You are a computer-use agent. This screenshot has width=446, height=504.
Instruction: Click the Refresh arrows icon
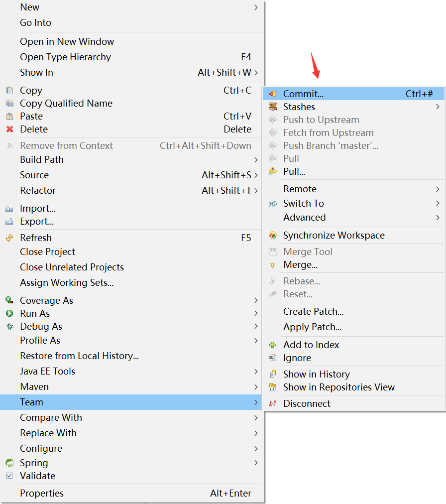[9, 238]
